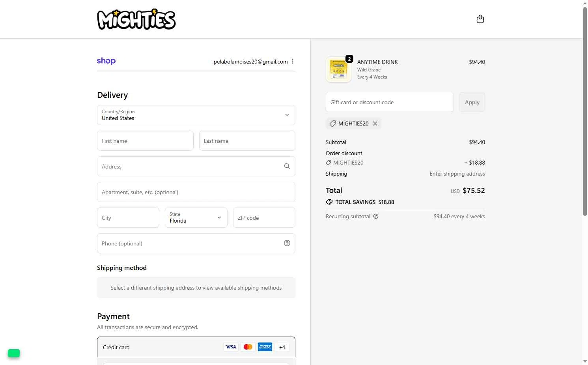
Task: Click the American Express icon
Action: click(265, 347)
